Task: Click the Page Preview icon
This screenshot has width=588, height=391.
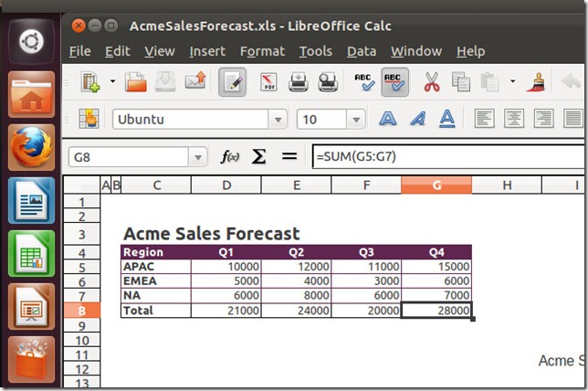Action: click(x=328, y=82)
